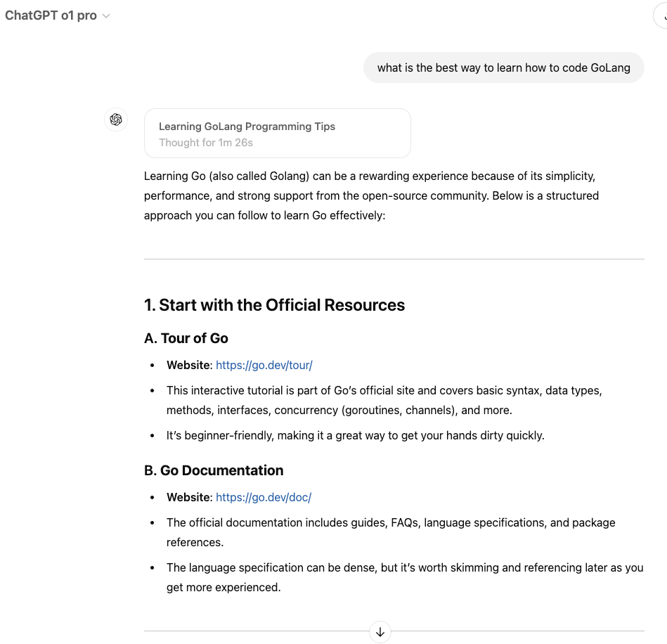Click the 'Thought for 1m 26s' text
This screenshot has height=644, width=667.
(x=206, y=143)
